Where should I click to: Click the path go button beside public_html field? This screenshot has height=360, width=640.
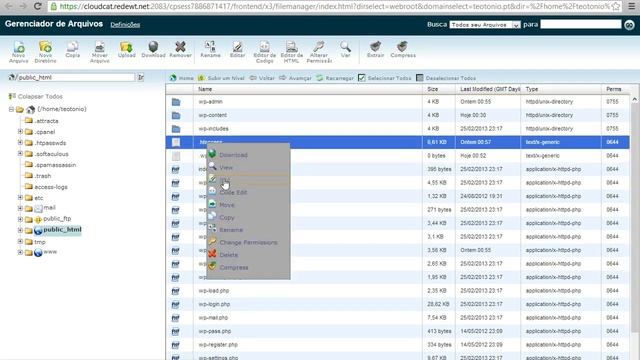coord(141,77)
